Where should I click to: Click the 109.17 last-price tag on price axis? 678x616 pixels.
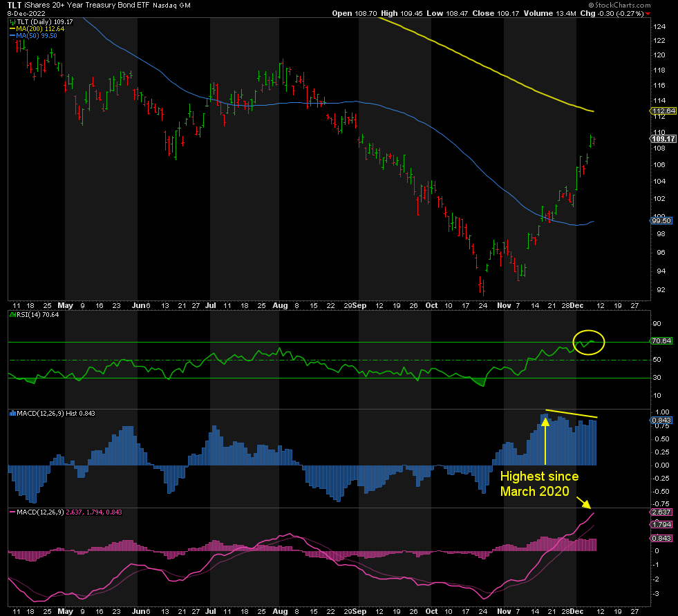pos(663,139)
